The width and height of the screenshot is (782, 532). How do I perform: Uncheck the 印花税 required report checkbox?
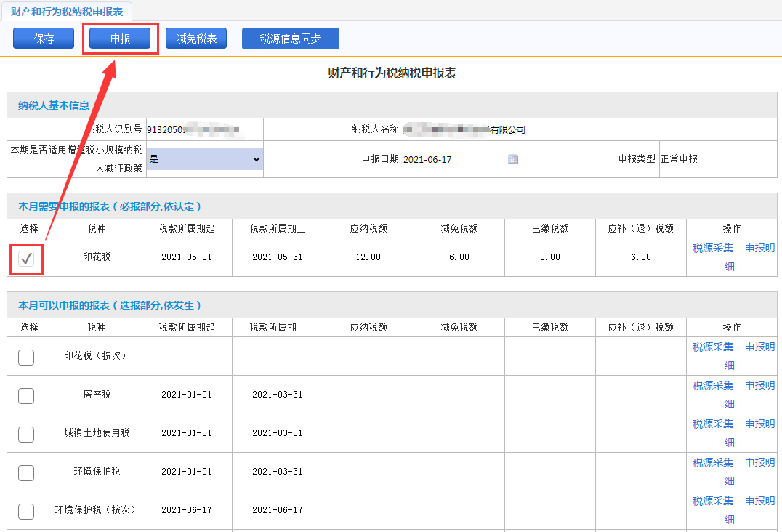click(x=26, y=258)
